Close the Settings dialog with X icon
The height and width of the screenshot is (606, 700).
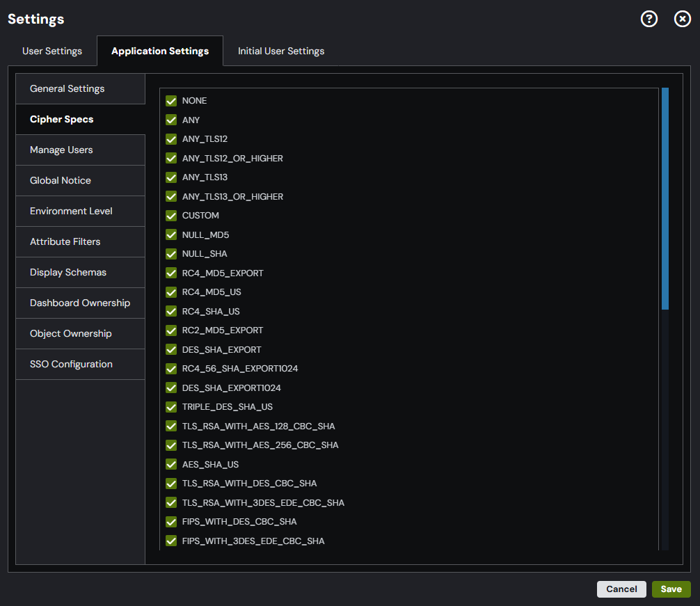[682, 19]
